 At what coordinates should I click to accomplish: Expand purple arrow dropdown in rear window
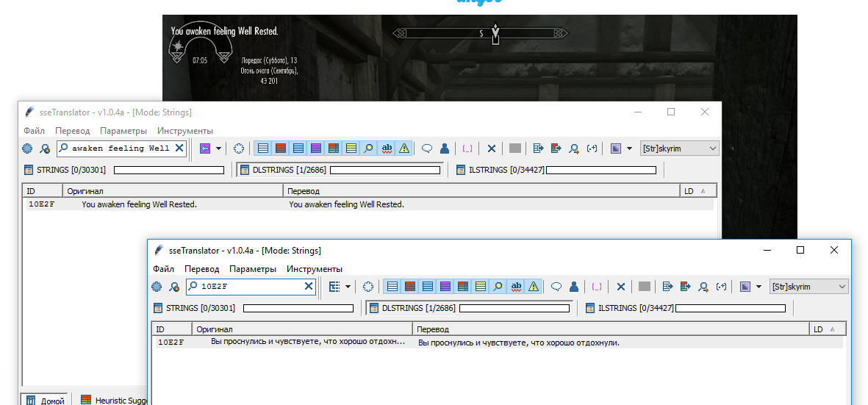coord(219,148)
